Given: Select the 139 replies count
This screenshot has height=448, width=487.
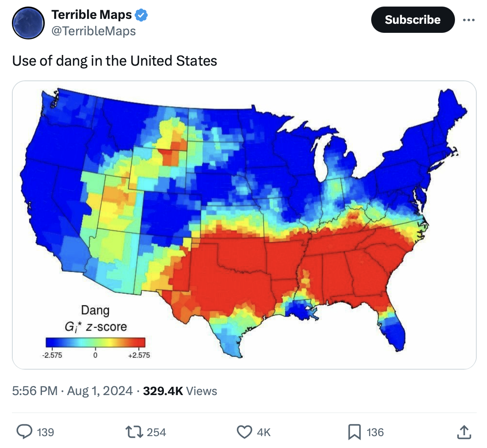Looking at the screenshot, I should click(x=45, y=432).
